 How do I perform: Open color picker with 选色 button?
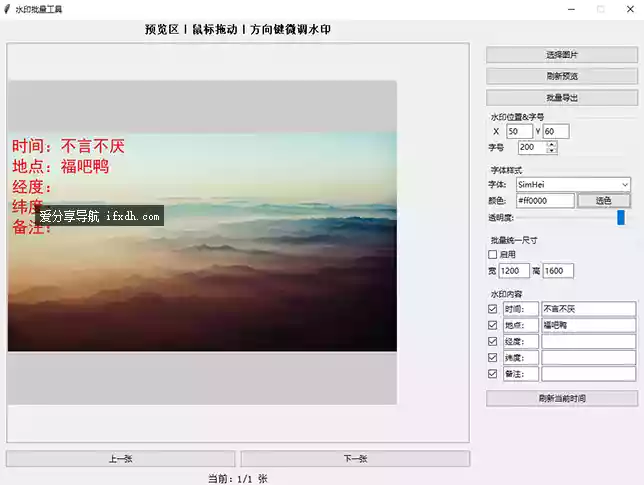(604, 201)
